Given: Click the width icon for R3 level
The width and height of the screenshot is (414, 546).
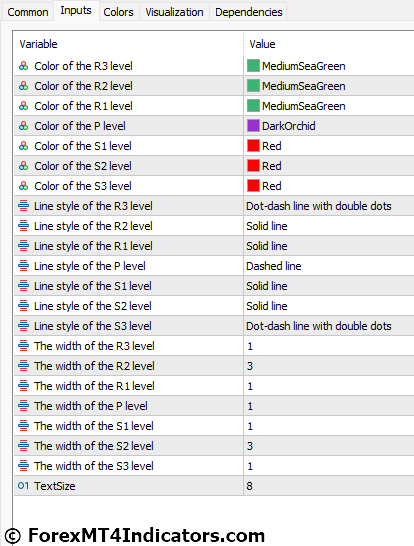Looking at the screenshot, I should coord(24,346).
